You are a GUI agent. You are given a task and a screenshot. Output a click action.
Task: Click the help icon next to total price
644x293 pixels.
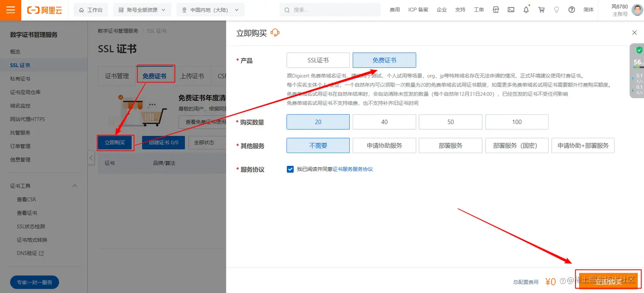(x=563, y=281)
